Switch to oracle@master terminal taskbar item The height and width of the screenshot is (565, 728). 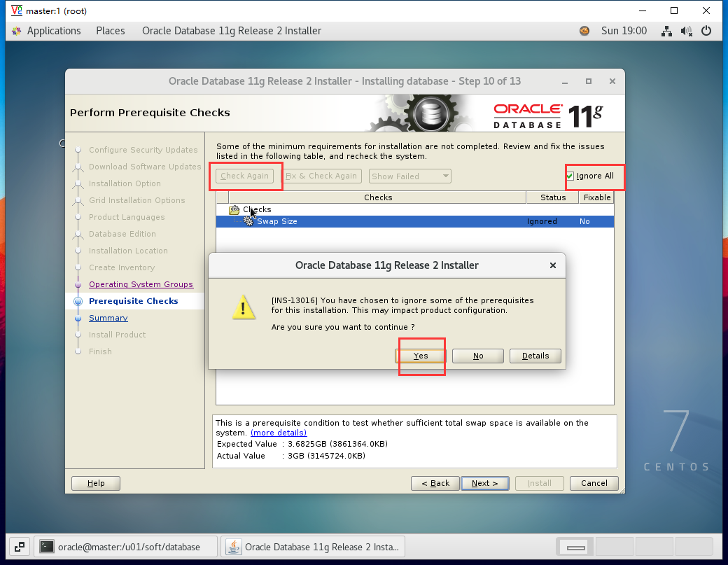click(x=125, y=547)
